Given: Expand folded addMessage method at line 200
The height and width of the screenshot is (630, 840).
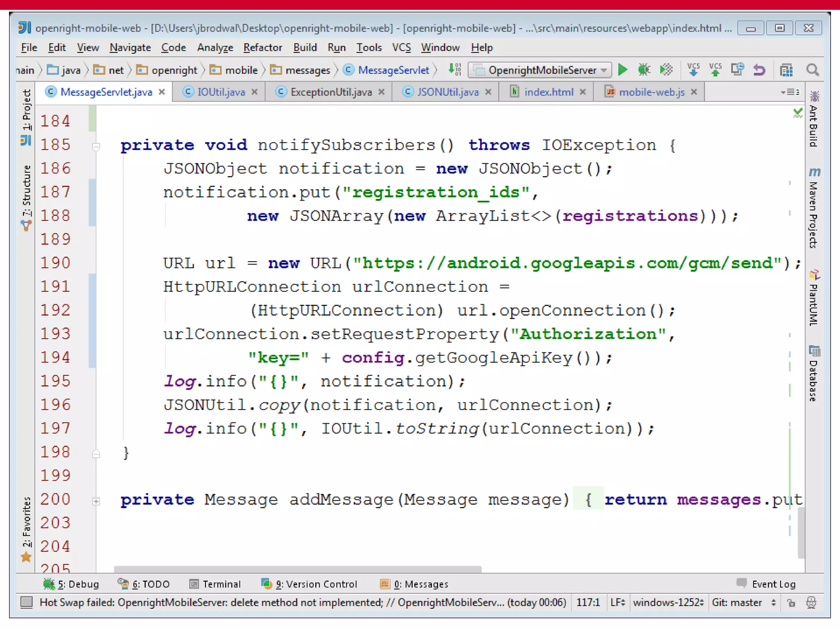Looking at the screenshot, I should point(96,501).
